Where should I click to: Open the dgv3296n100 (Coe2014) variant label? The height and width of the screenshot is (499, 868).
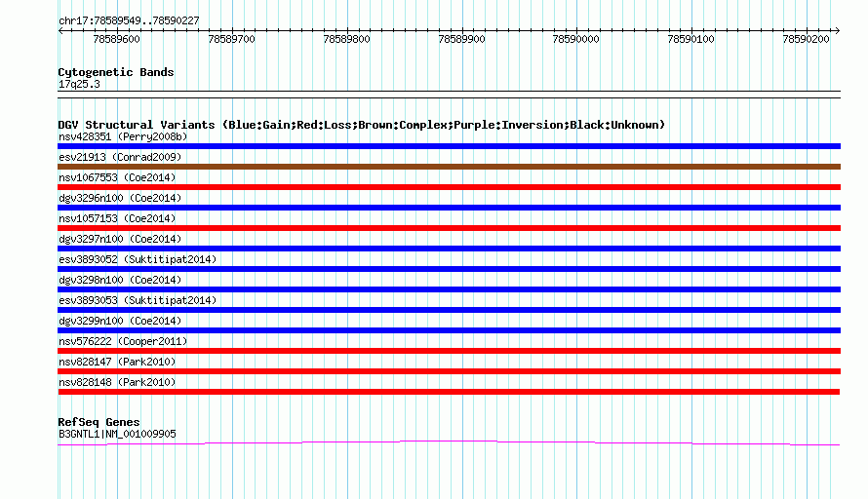pos(120,198)
